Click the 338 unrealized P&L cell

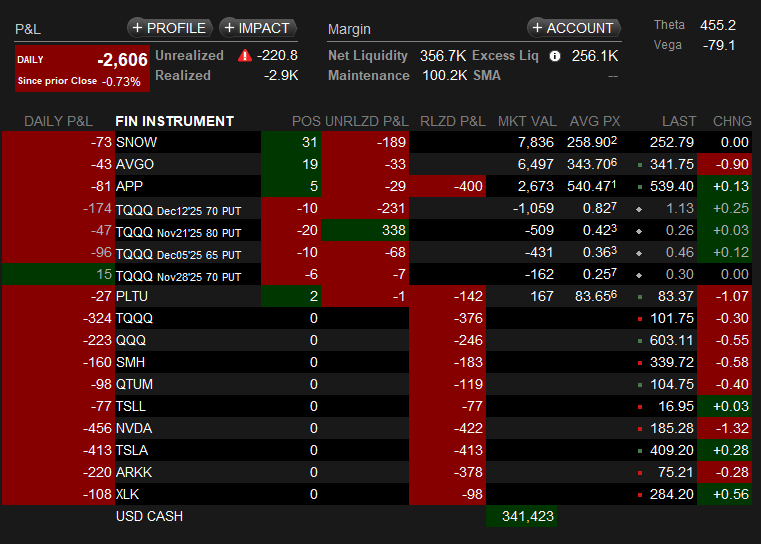[365, 230]
